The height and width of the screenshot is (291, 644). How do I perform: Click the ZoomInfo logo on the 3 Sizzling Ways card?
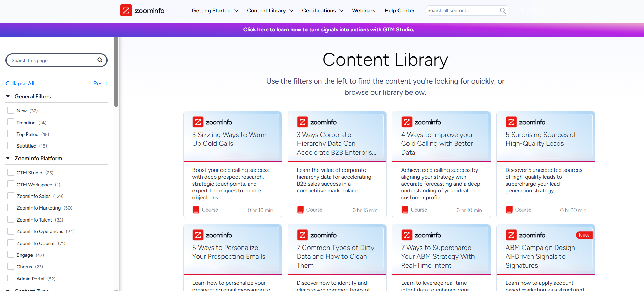tap(212, 122)
